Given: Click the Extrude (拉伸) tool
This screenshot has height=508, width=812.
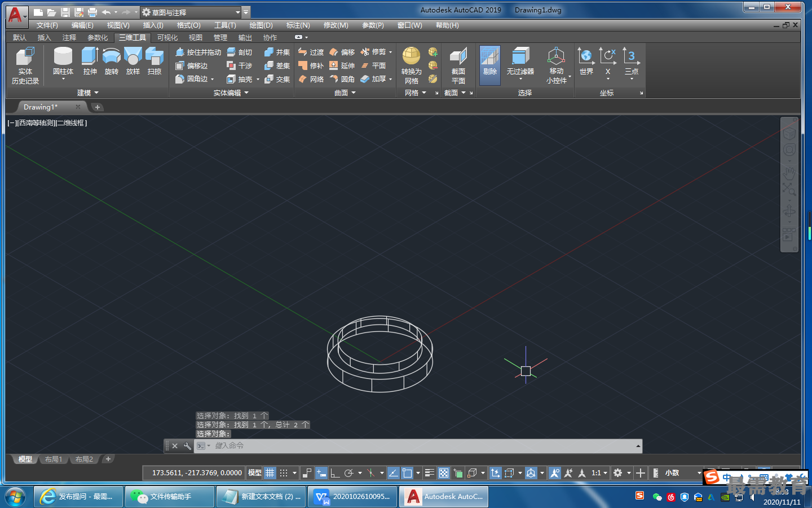Looking at the screenshot, I should click(x=90, y=62).
